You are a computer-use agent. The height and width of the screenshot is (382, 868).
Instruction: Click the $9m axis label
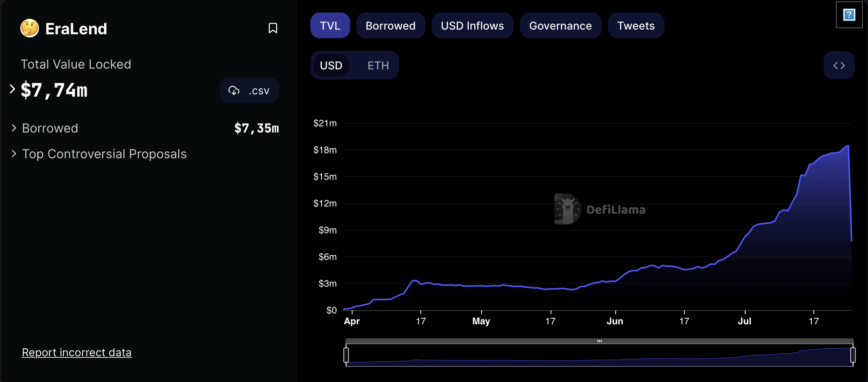pyautogui.click(x=327, y=230)
